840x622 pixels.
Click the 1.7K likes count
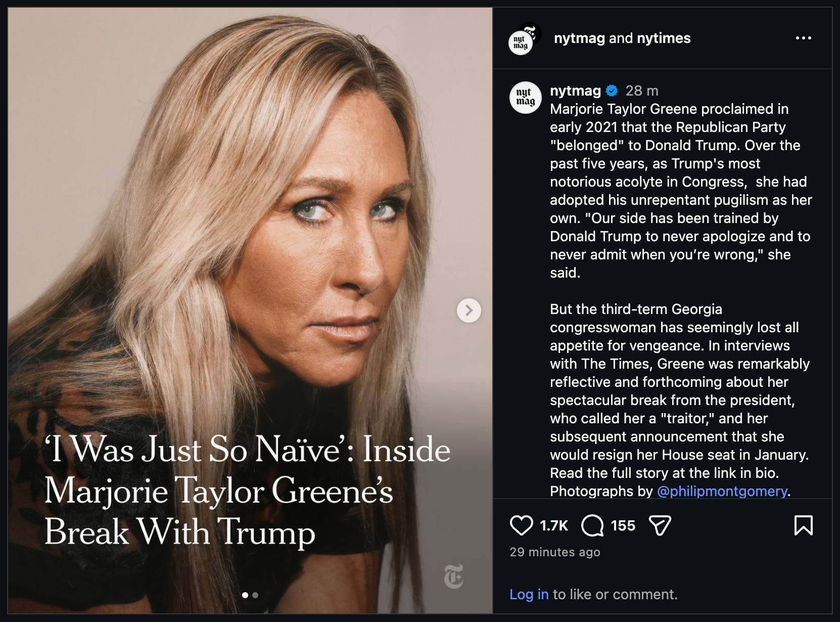pyautogui.click(x=554, y=525)
